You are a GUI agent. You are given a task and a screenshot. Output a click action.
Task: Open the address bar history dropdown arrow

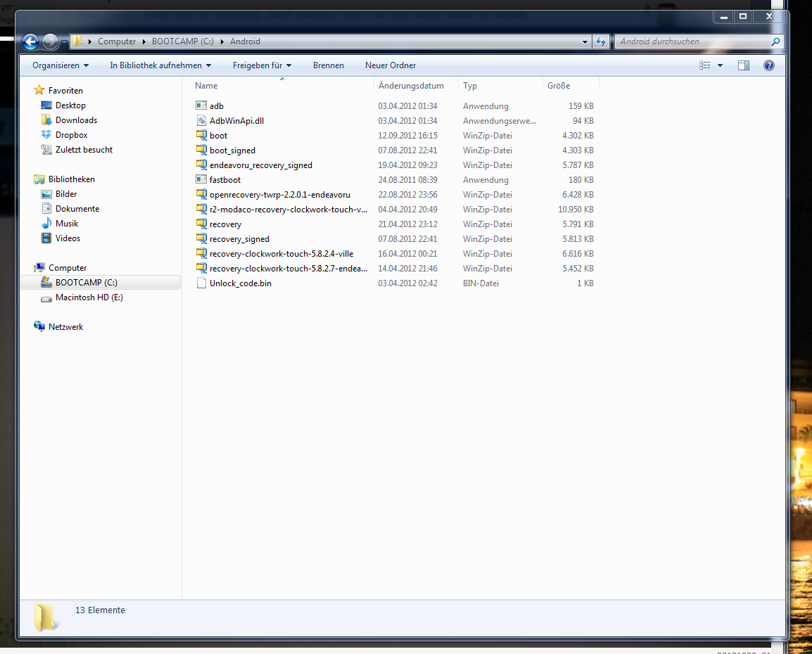585,41
